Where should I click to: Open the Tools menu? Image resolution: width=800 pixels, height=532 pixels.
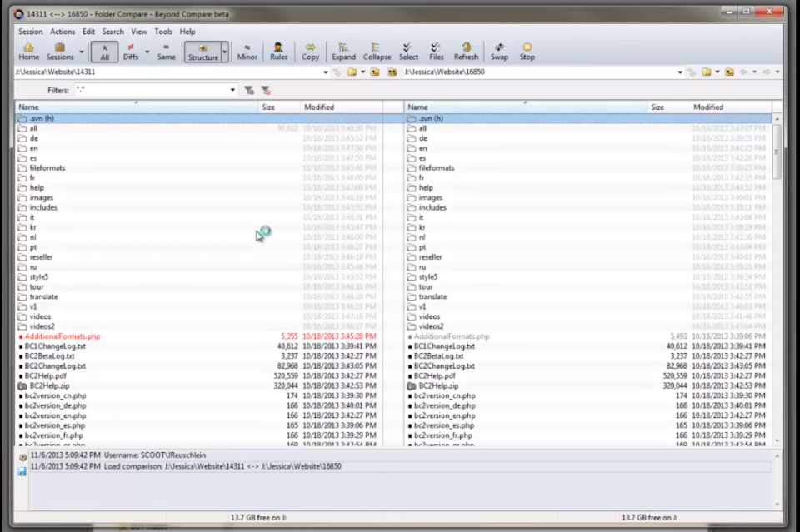click(x=163, y=32)
